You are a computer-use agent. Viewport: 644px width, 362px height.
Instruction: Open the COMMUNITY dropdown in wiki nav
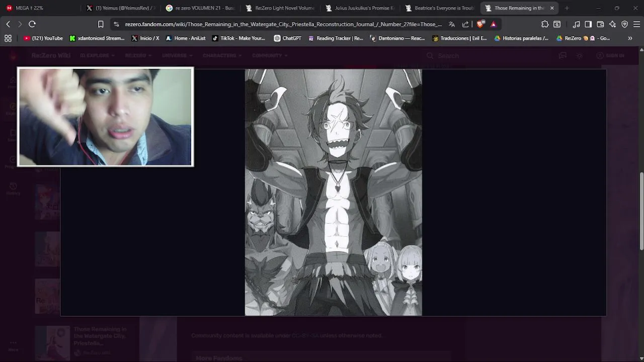(269, 55)
